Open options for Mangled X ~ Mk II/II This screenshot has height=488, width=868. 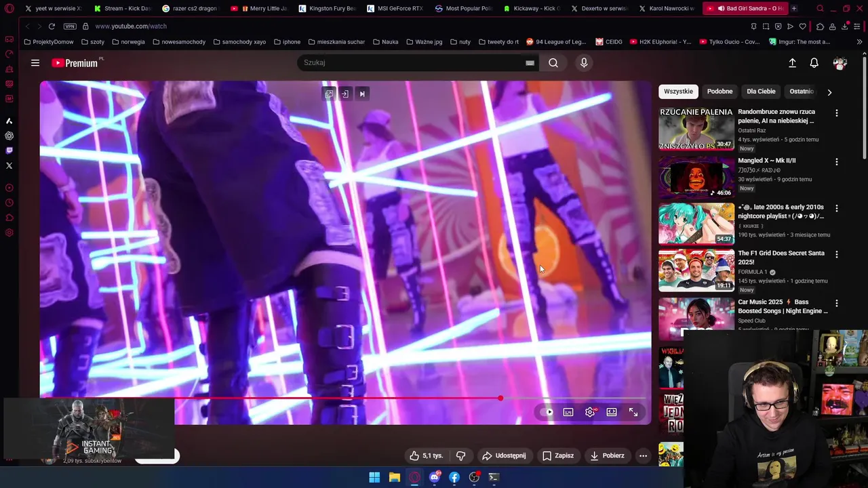[x=837, y=162]
